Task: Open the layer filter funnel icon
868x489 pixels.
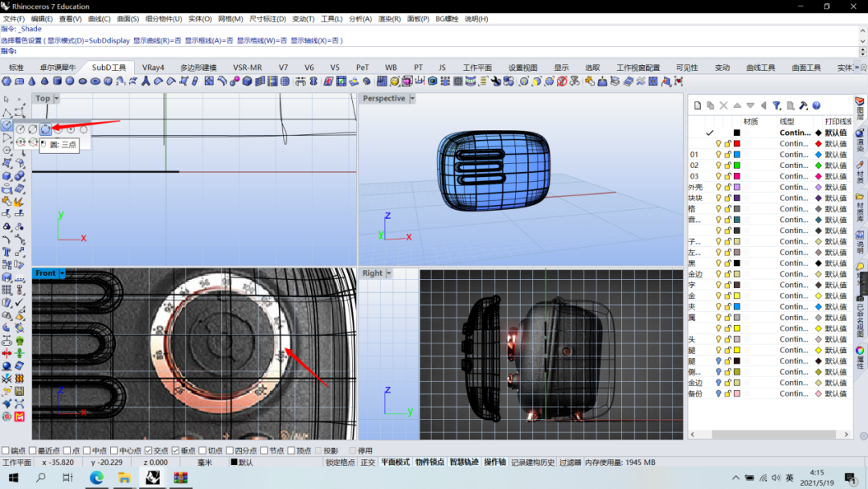Action: coord(776,105)
